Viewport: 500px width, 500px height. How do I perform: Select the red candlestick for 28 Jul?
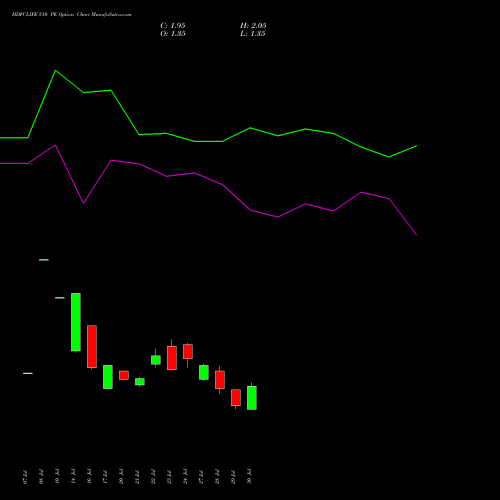tap(220, 380)
